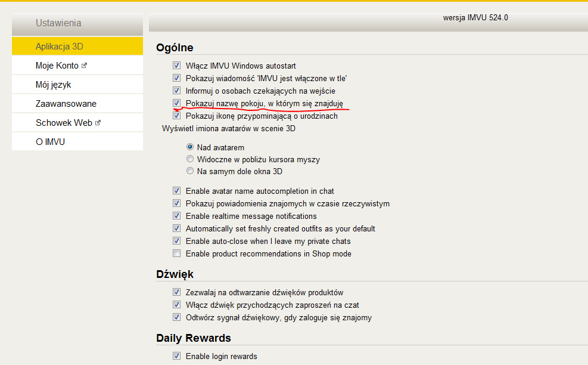The width and height of the screenshot is (588, 365).
Task: Select Nad avatarem radio option
Action: click(190, 147)
